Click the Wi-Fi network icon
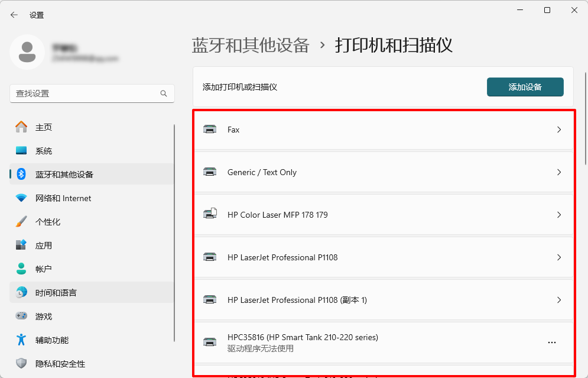 [x=21, y=198]
